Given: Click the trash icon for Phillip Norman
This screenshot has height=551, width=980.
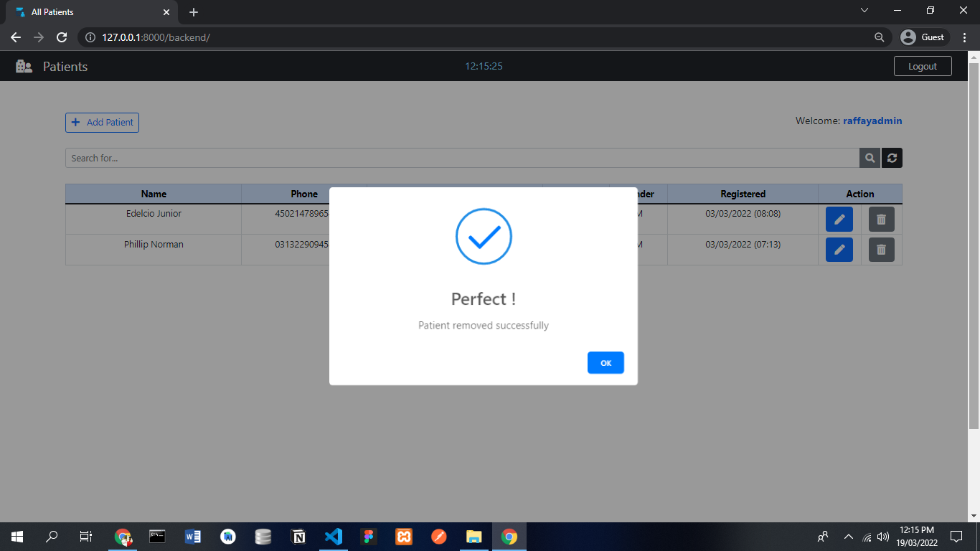Looking at the screenshot, I should (x=881, y=249).
